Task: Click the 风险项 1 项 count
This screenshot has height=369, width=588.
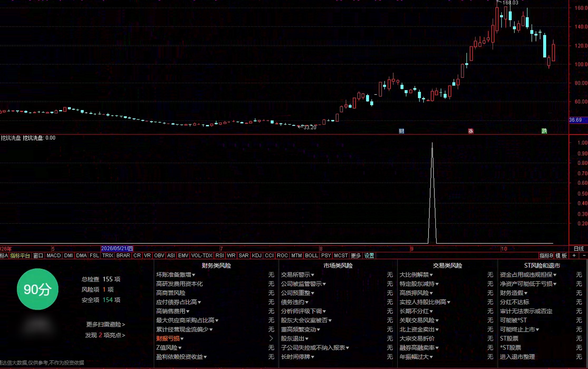Action: tap(98, 290)
